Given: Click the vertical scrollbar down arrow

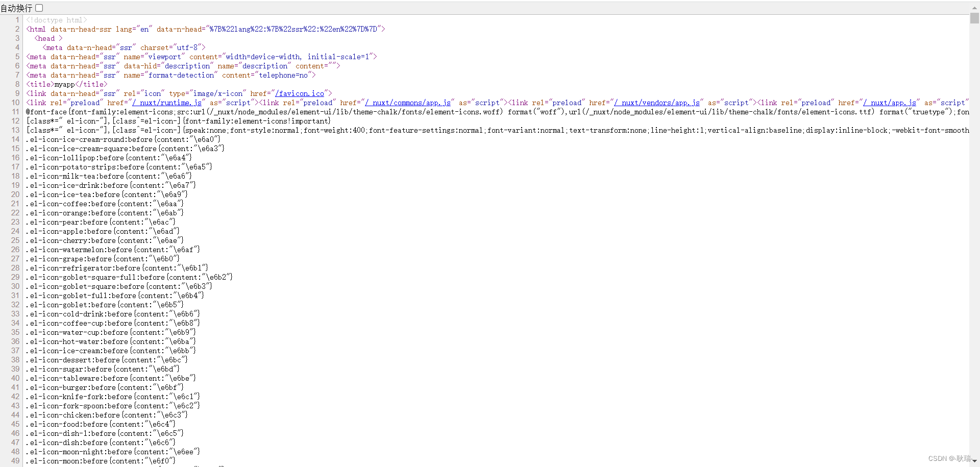Looking at the screenshot, I should [974, 460].
